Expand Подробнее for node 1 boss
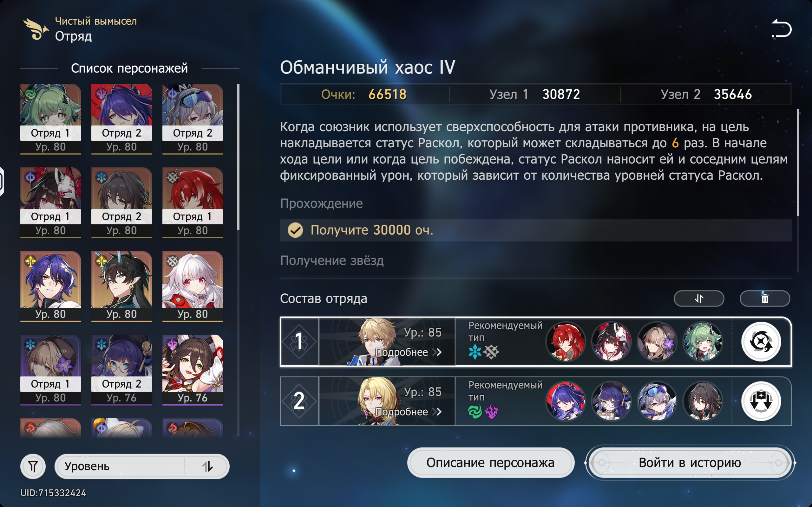 point(408,352)
